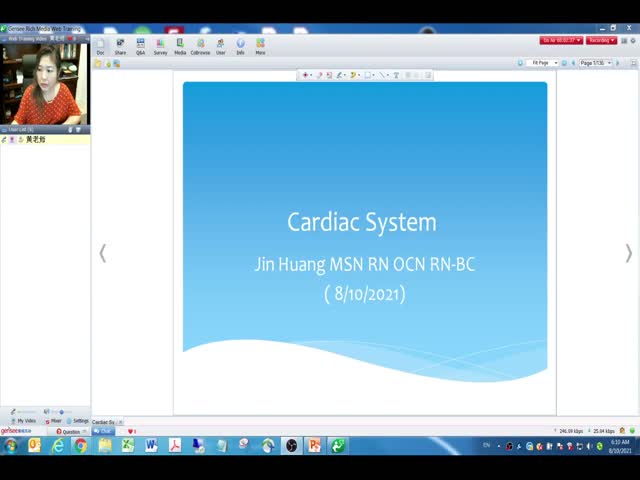Click the gear settings icon at top right

pos(633,41)
